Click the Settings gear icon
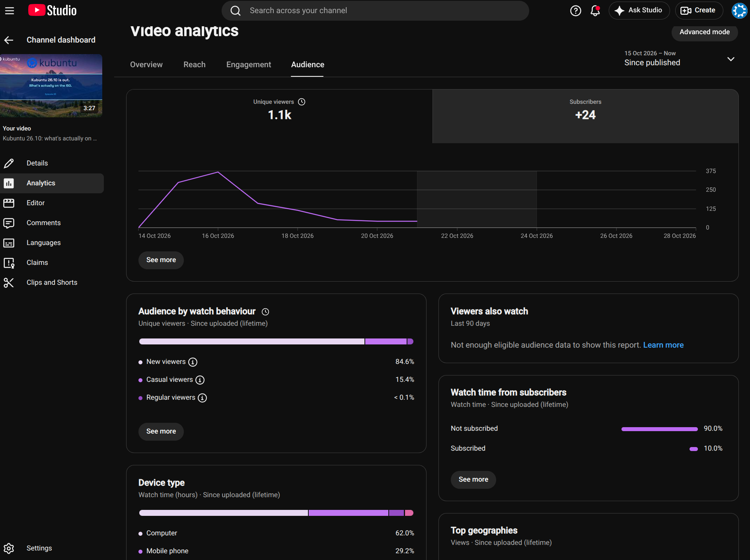This screenshot has width=750, height=560. (9, 548)
